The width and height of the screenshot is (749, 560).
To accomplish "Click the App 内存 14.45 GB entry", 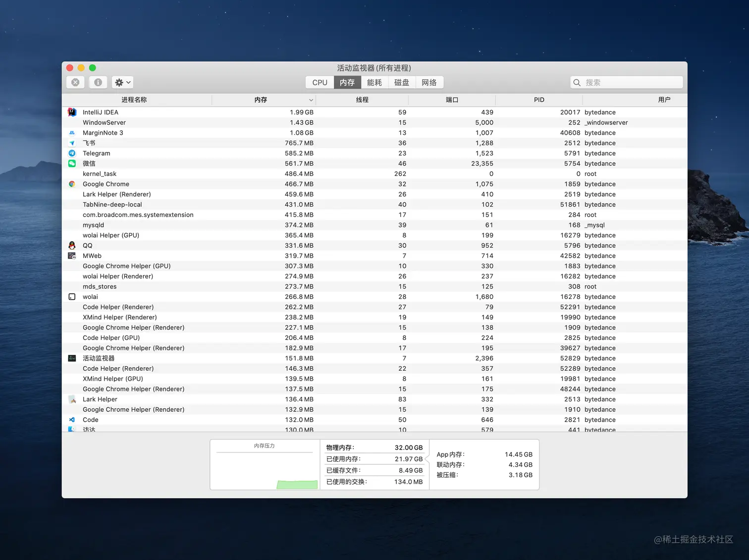I will pos(484,454).
